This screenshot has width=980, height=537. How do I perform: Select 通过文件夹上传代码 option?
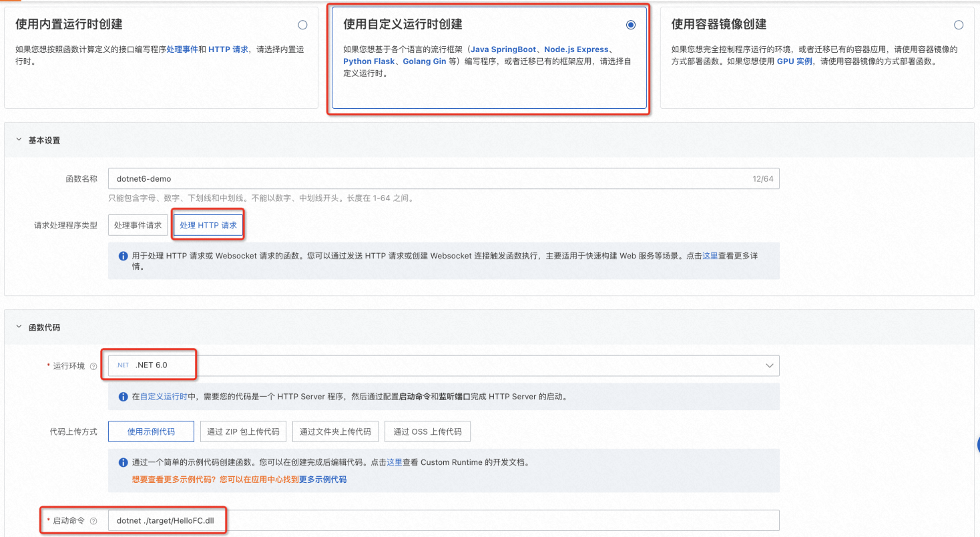coord(335,431)
